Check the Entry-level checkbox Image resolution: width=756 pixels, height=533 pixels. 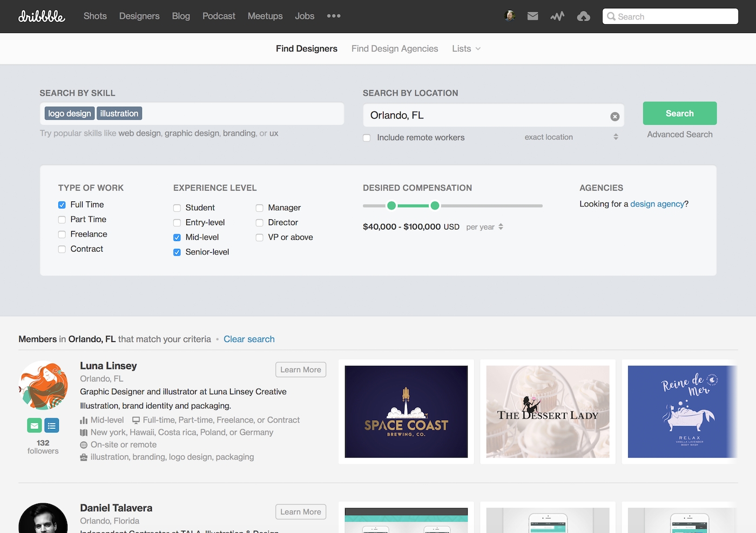[x=177, y=222]
